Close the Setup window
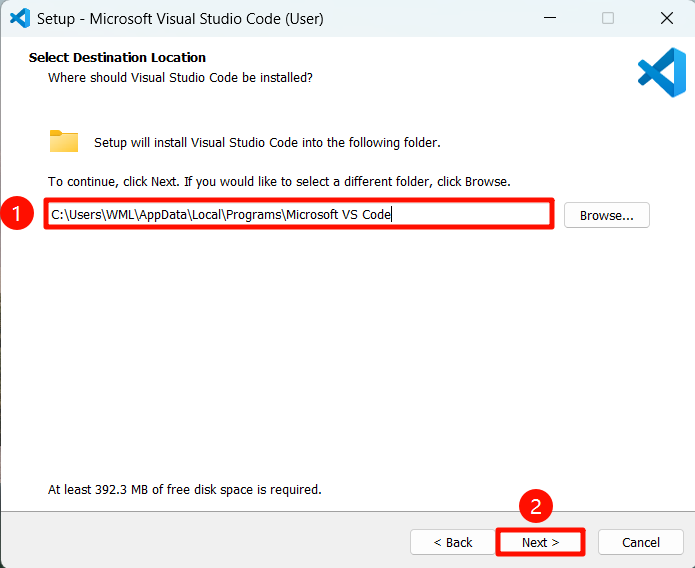The height and width of the screenshot is (568, 695). [x=666, y=18]
